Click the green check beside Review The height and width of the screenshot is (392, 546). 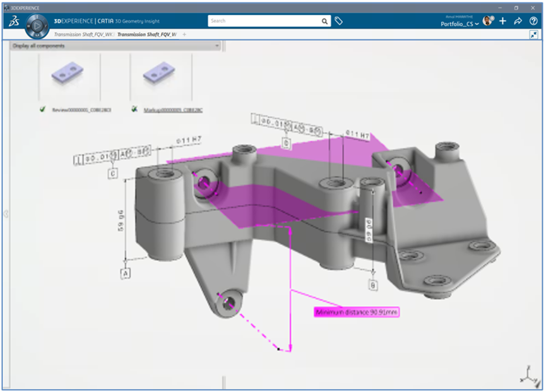[42, 109]
